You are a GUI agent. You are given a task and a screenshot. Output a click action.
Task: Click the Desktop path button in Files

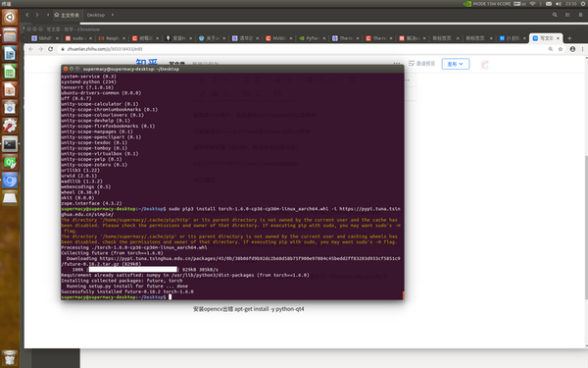click(96, 15)
